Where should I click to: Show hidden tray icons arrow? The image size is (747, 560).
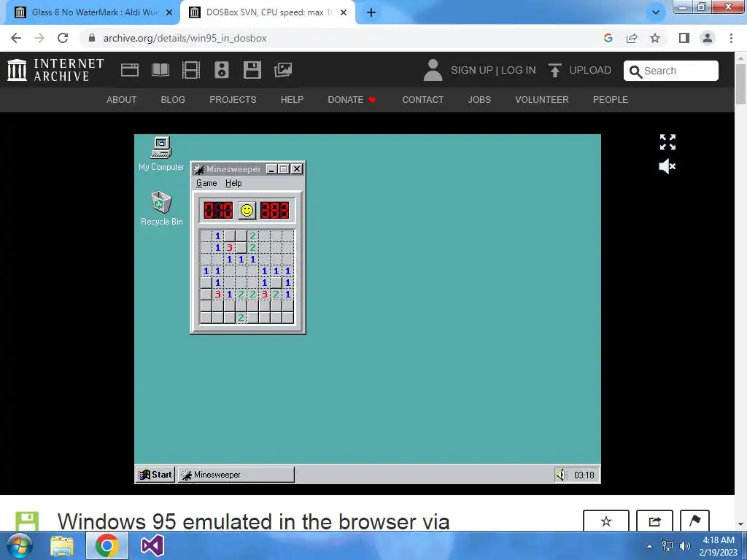pyautogui.click(x=649, y=545)
